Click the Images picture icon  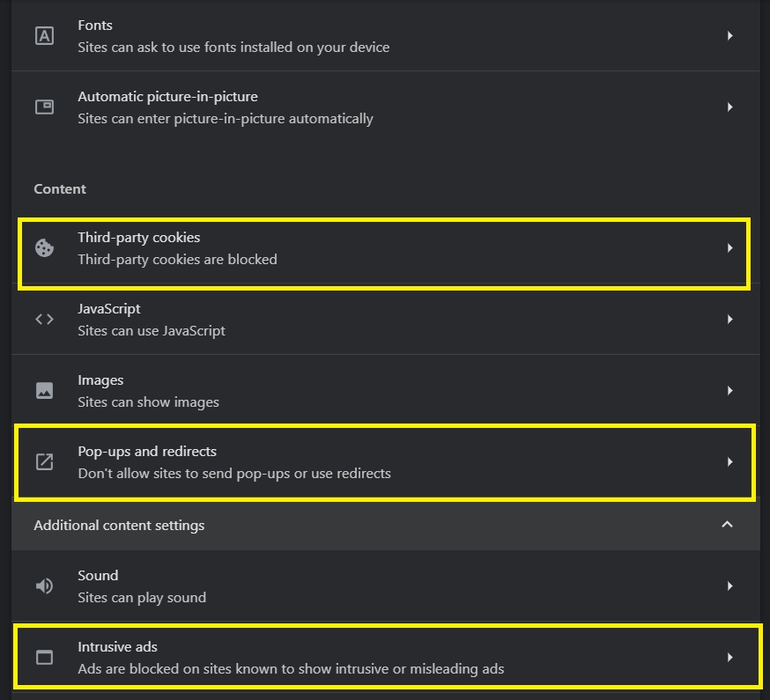tap(44, 390)
